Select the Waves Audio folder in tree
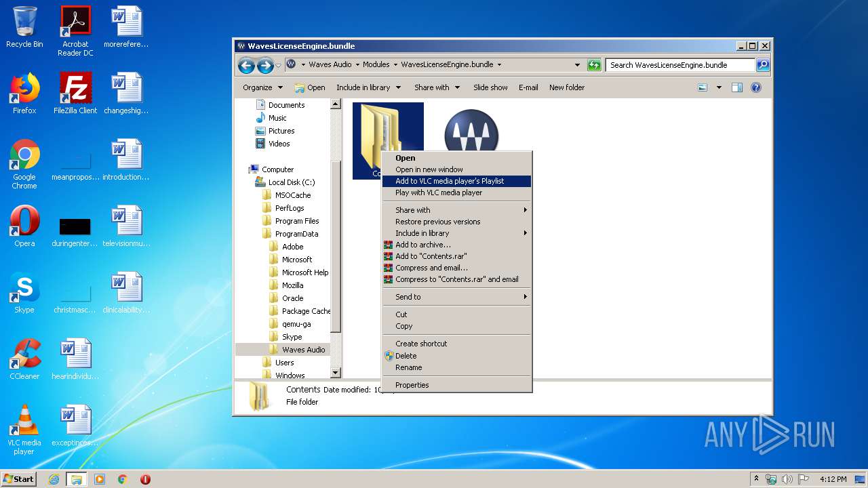 point(303,350)
